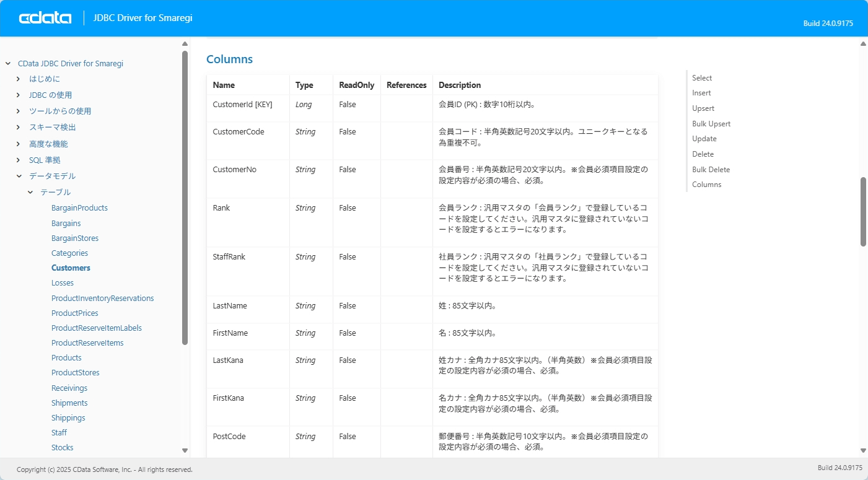Jump to the Select section
The height and width of the screenshot is (480, 868).
point(702,77)
